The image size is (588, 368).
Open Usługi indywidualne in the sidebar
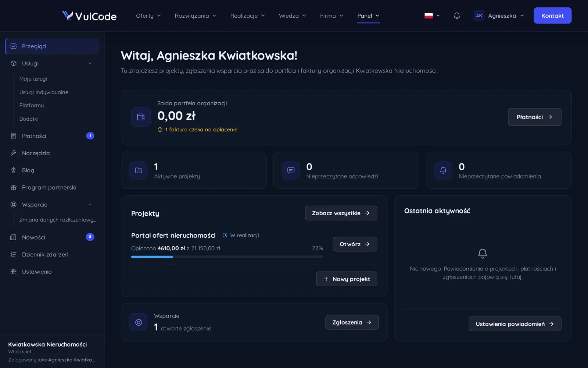44,92
